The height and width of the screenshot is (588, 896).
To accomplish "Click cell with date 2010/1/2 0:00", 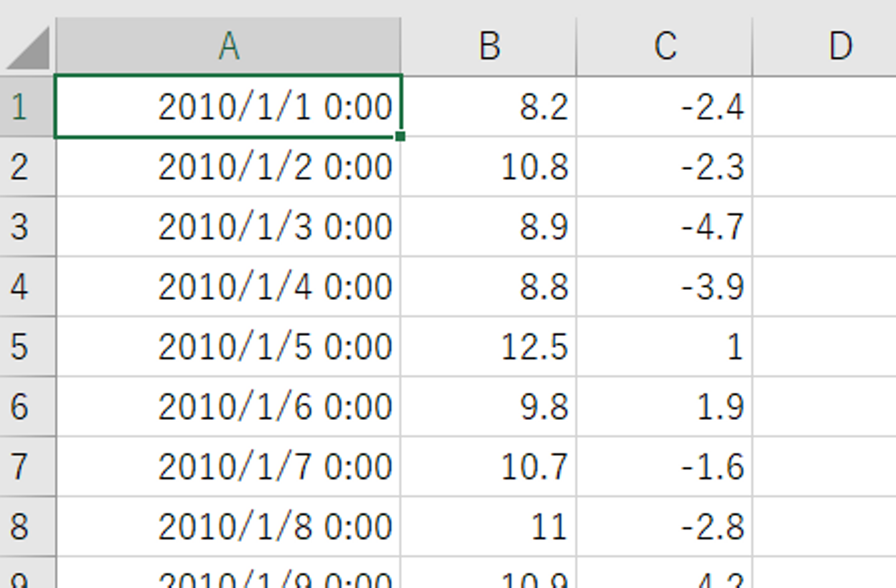I will click(228, 167).
